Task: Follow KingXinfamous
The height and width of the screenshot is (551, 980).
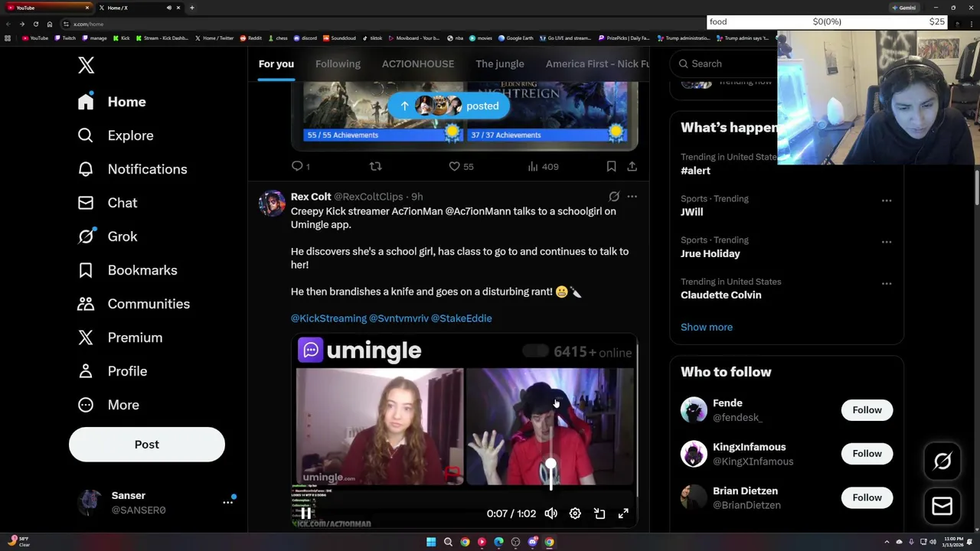Action: click(867, 454)
